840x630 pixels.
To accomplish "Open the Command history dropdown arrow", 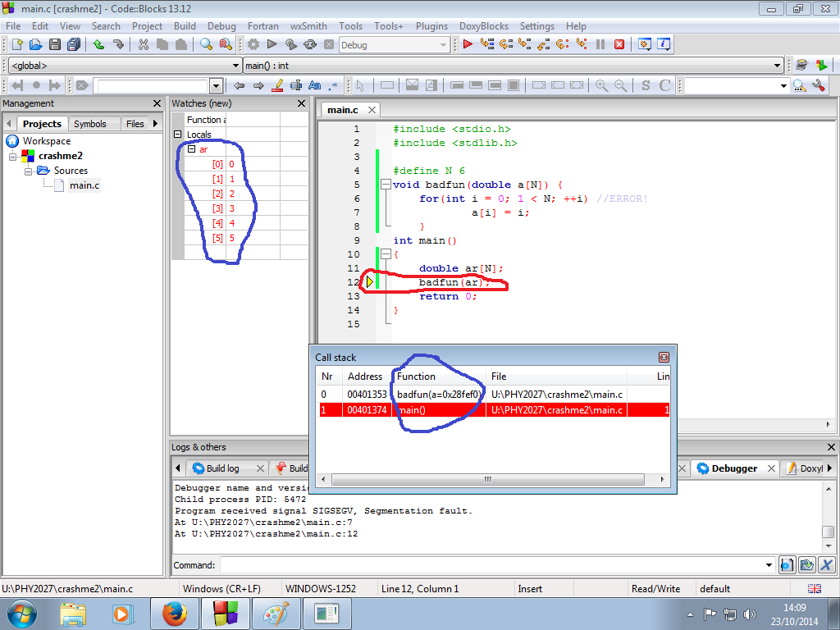I will pyautogui.click(x=769, y=565).
